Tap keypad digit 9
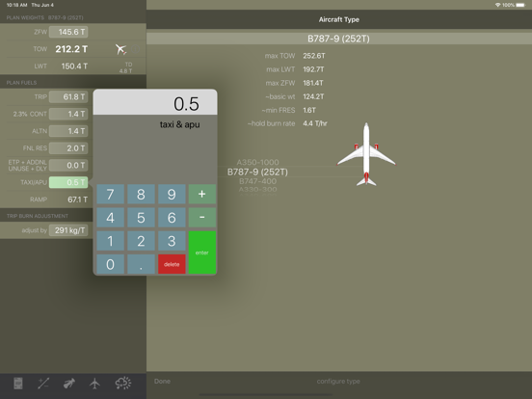Image resolution: width=532 pixels, height=399 pixels. pos(172,194)
